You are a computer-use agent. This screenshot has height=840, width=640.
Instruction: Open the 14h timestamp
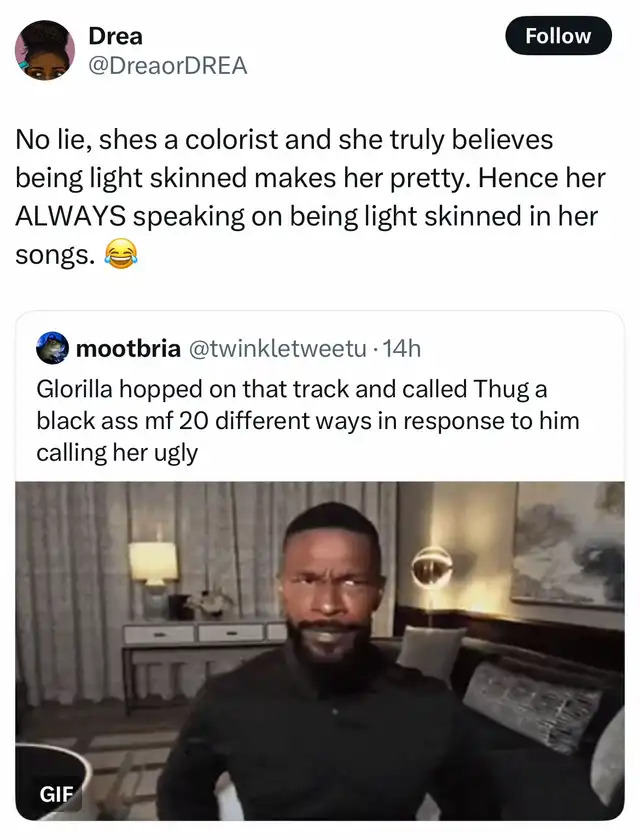pos(403,349)
